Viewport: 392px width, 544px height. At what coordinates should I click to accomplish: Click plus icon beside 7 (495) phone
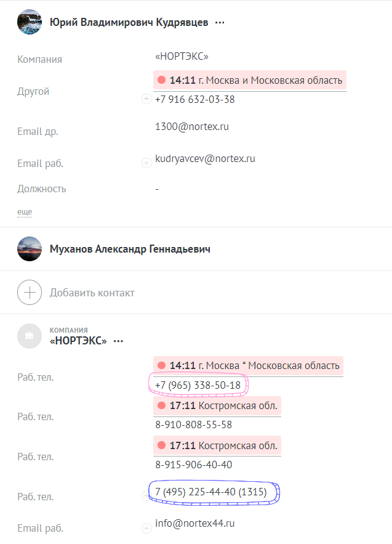pos(146,496)
